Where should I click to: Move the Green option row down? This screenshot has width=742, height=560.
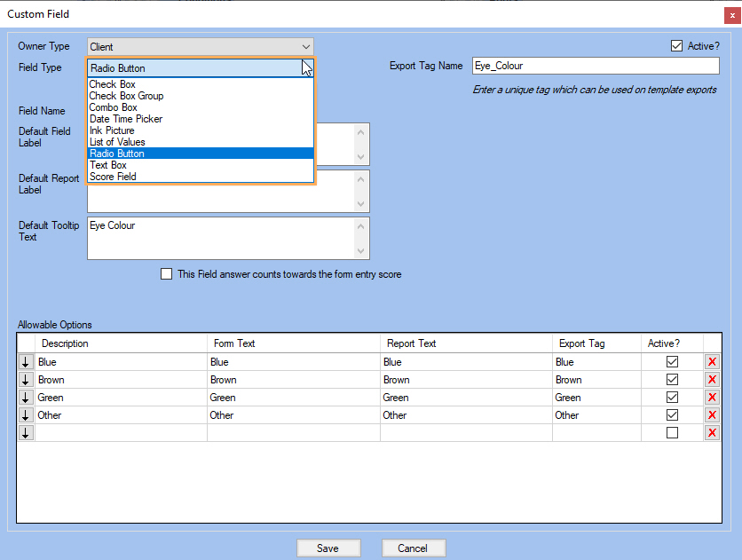26,398
